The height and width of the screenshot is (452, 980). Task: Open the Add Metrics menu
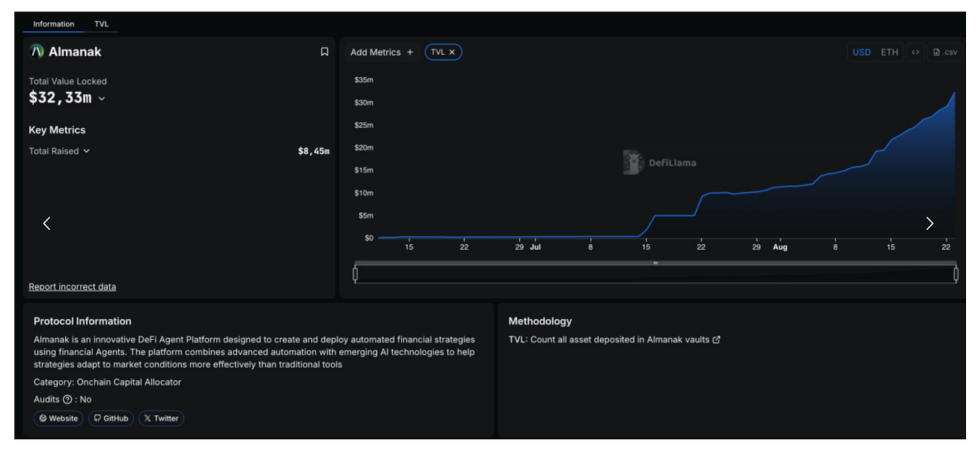pyautogui.click(x=381, y=52)
